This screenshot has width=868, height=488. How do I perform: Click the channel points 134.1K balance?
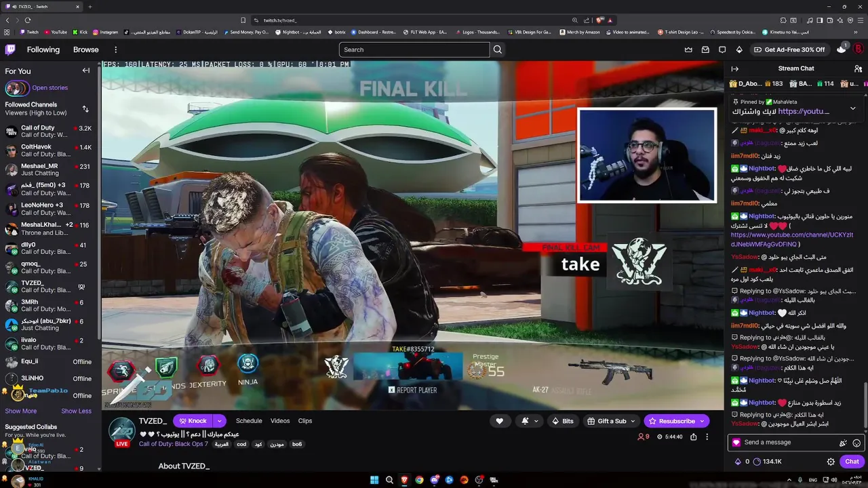tap(768, 462)
